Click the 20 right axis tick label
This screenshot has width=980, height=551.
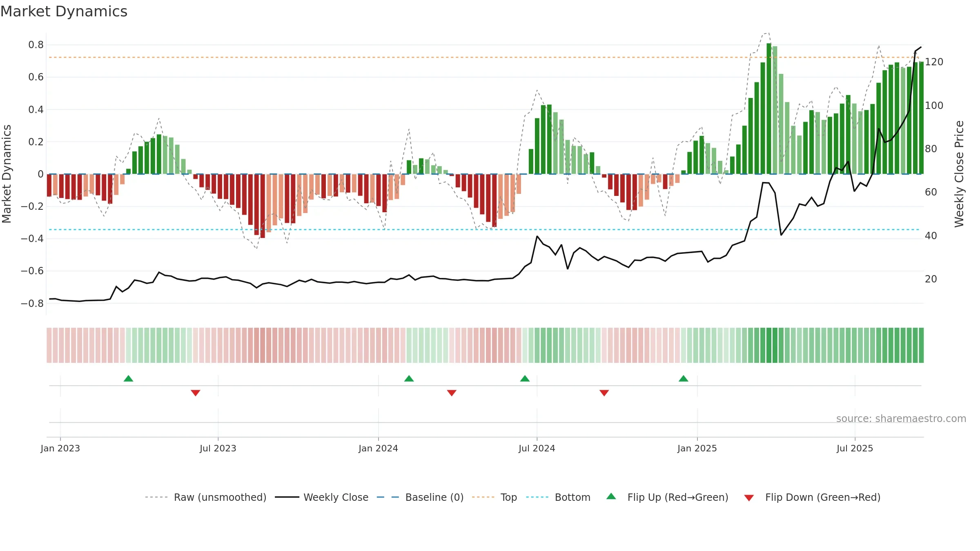931,279
